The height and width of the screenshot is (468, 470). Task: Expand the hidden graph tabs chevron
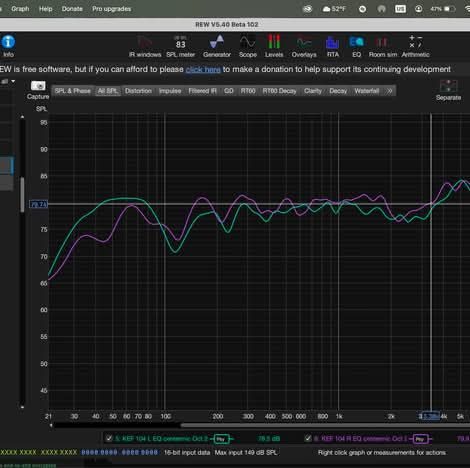389,91
